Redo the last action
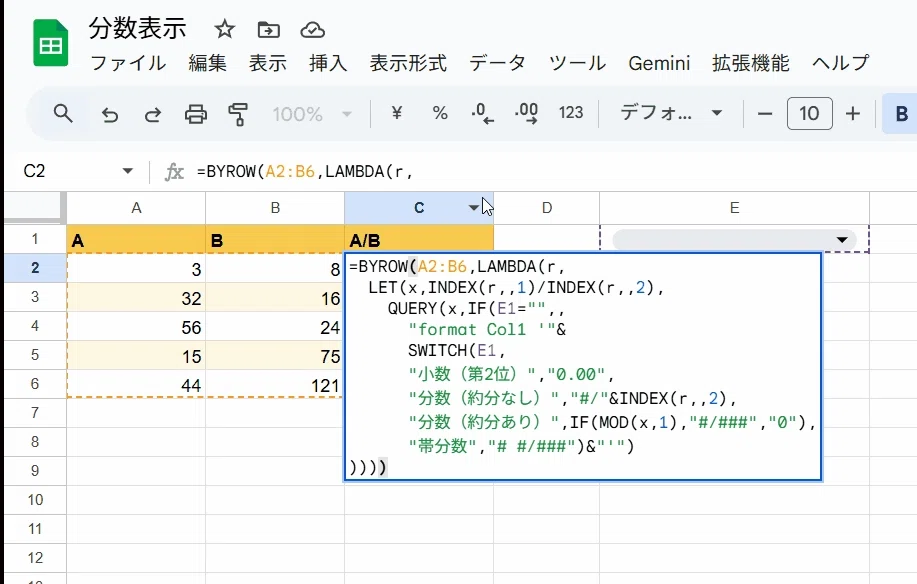 pos(153,114)
